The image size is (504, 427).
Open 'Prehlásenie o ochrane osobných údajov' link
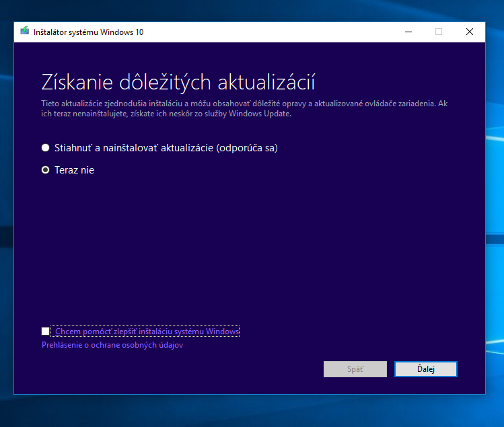click(x=112, y=345)
